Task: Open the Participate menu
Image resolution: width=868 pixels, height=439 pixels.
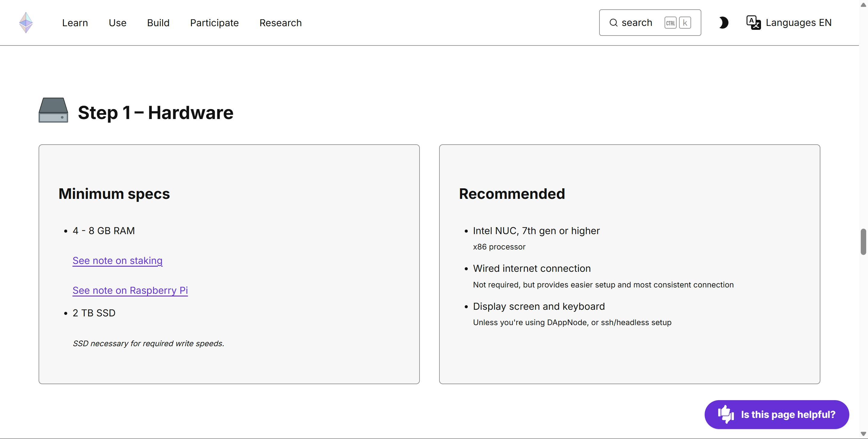Action: [x=214, y=23]
